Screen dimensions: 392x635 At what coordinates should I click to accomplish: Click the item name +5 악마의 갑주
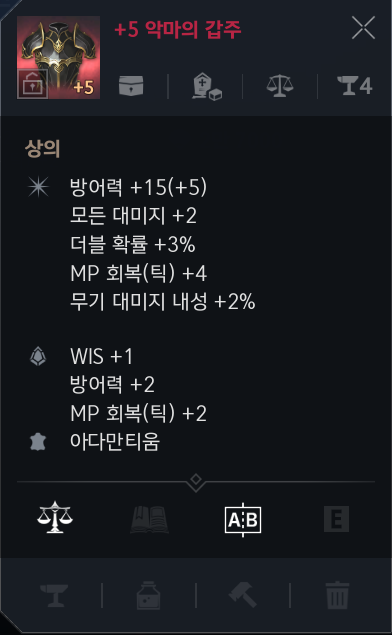[x=177, y=30]
